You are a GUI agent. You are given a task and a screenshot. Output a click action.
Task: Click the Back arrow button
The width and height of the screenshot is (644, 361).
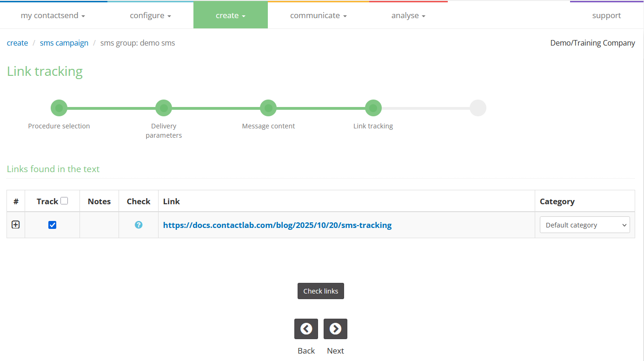(x=306, y=329)
